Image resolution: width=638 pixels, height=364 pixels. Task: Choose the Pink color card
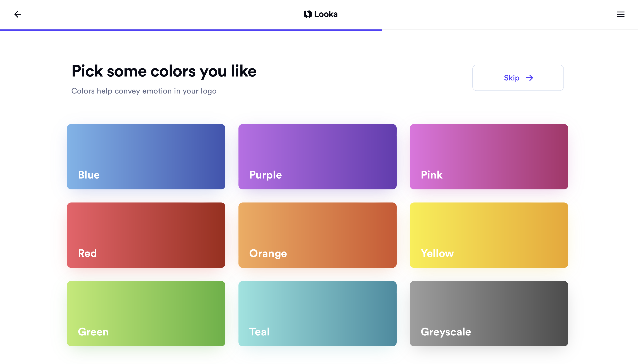(489, 156)
